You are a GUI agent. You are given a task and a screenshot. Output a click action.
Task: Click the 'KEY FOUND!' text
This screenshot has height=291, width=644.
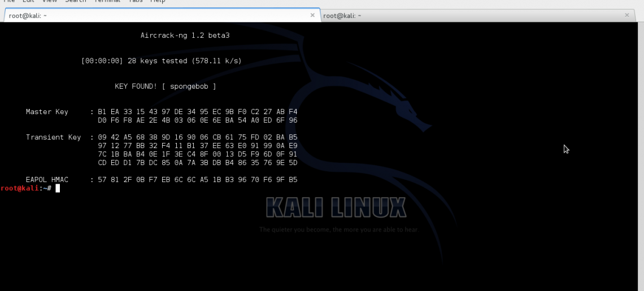136,86
